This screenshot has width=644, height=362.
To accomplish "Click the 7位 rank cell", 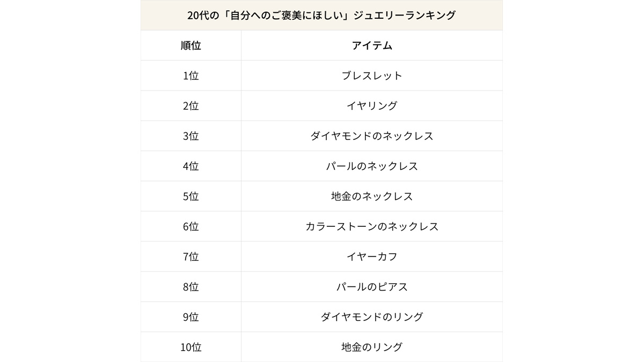I will (191, 257).
